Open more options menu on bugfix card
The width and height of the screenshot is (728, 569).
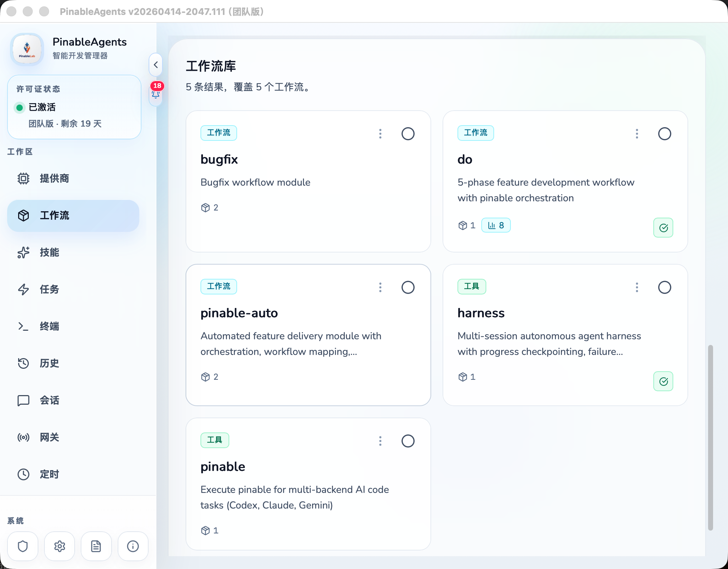pos(380,134)
